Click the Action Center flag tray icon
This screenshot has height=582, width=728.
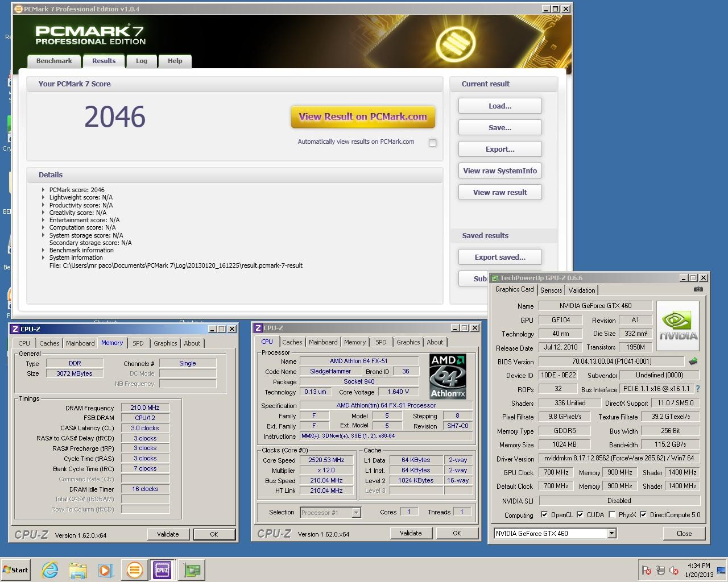[647, 570]
